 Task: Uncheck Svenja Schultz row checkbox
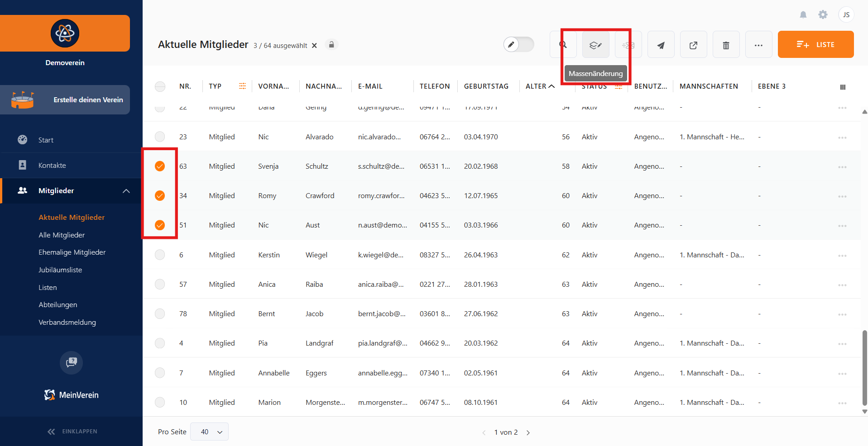(x=160, y=166)
